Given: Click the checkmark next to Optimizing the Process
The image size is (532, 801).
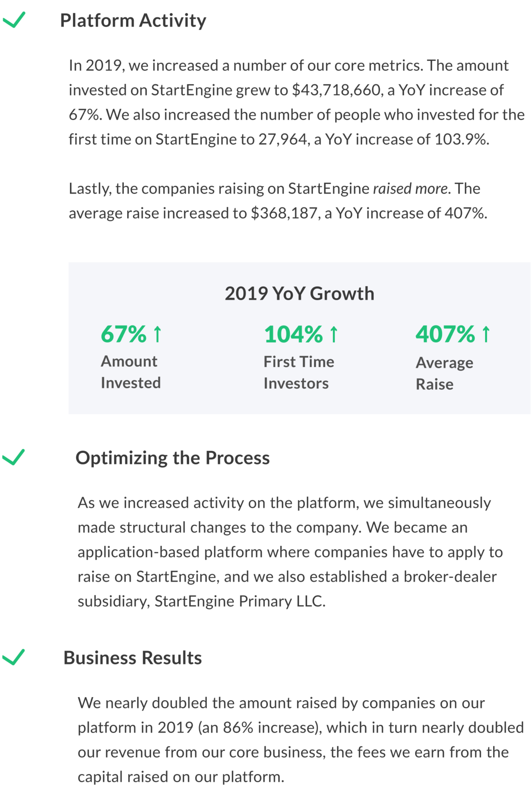Looking at the screenshot, I should 14,457.
